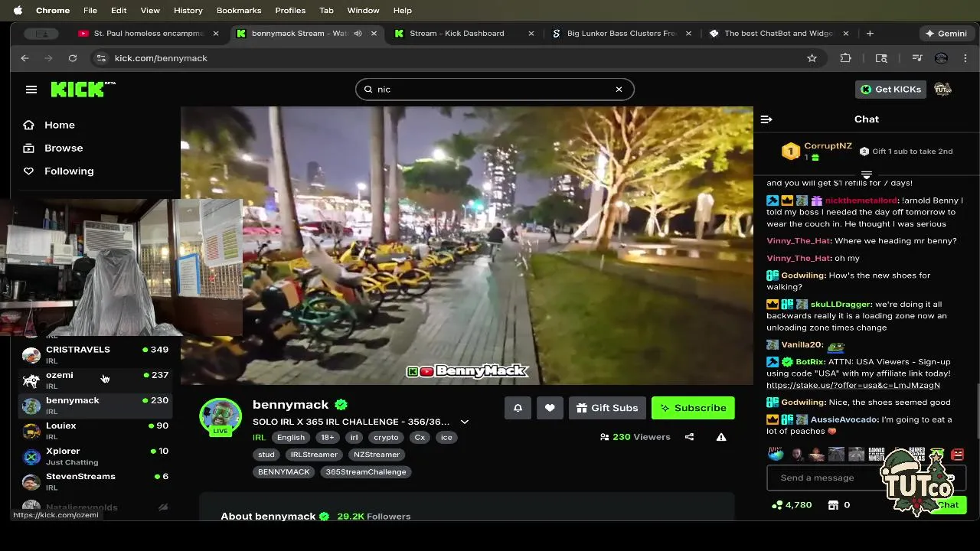Select the English tag
The image size is (980, 551).
291,438
